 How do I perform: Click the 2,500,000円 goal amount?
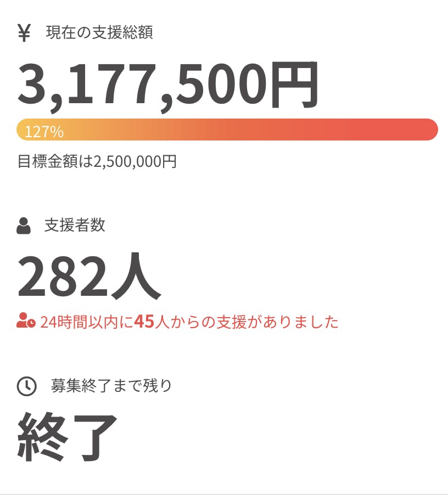pos(135,162)
